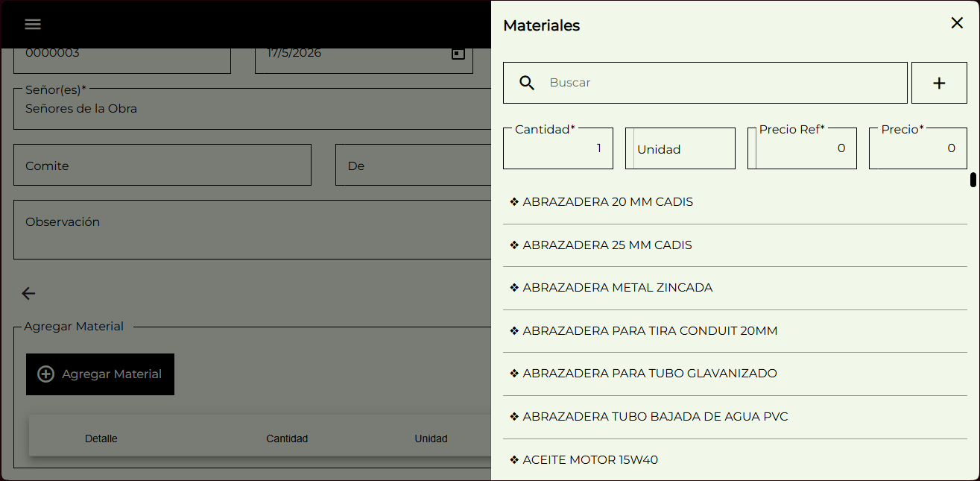Focus the Buscar search field

point(705,83)
